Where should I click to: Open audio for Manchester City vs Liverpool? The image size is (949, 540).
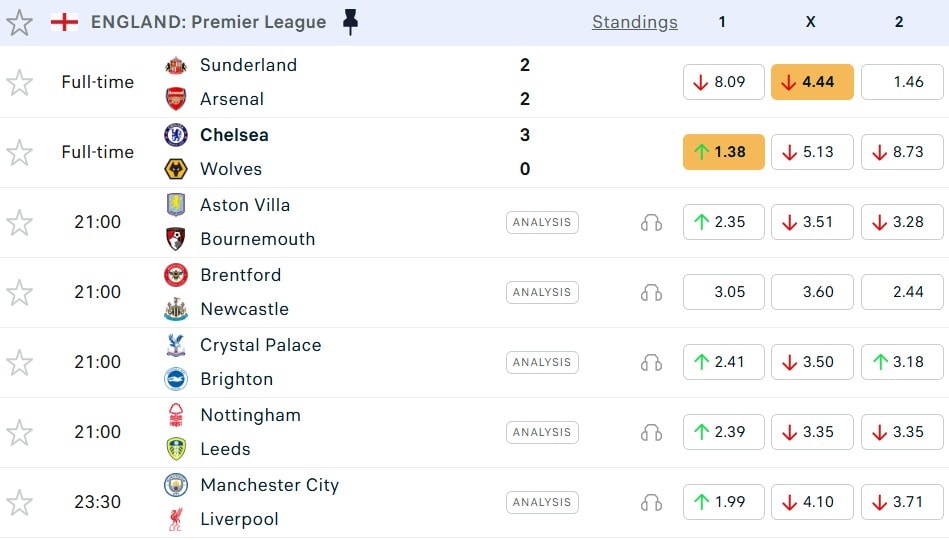click(651, 502)
